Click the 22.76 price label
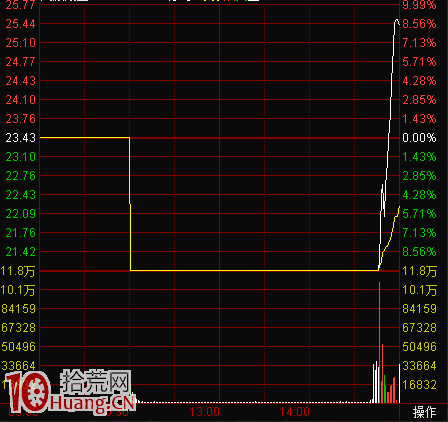 [20, 176]
